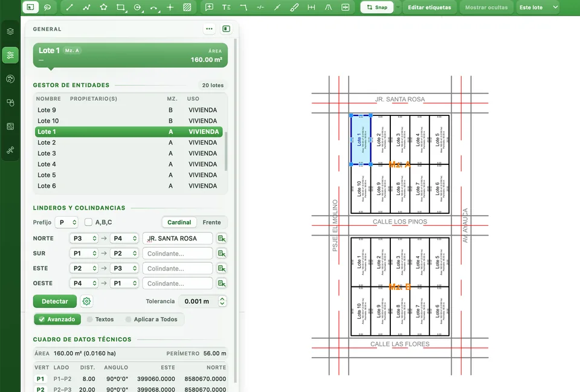This screenshot has height=392, width=580.
Task: Open the shapes panel in sidebar
Action: point(10,103)
